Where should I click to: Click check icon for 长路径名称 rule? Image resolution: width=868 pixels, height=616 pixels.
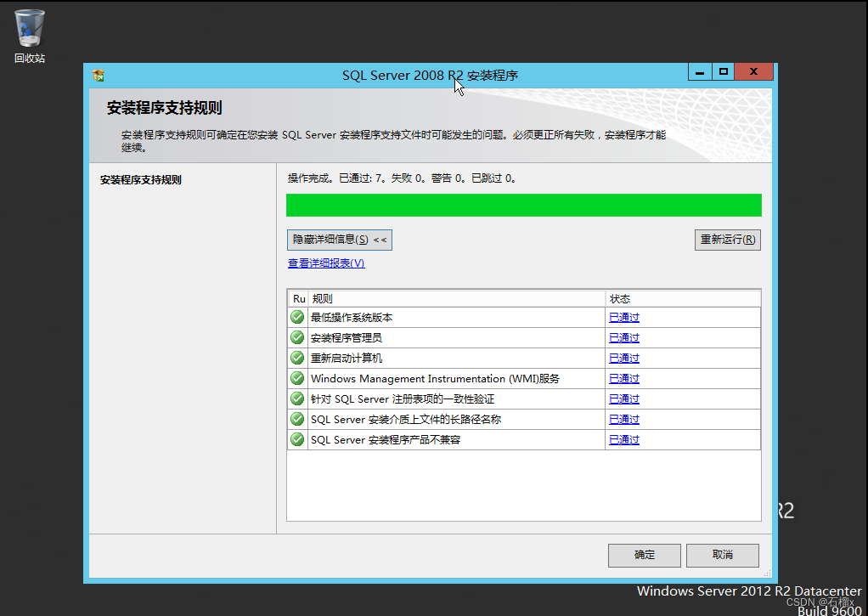click(x=297, y=420)
